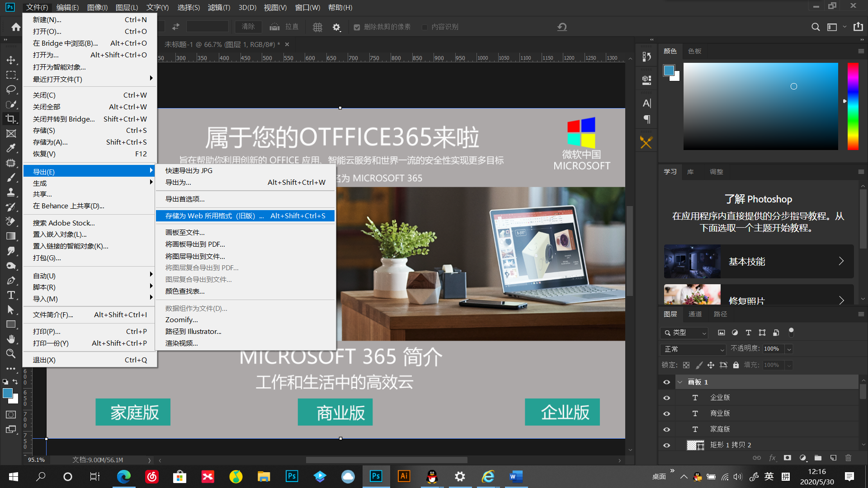
Task: Filter layers by type layers icon
Action: (749, 333)
